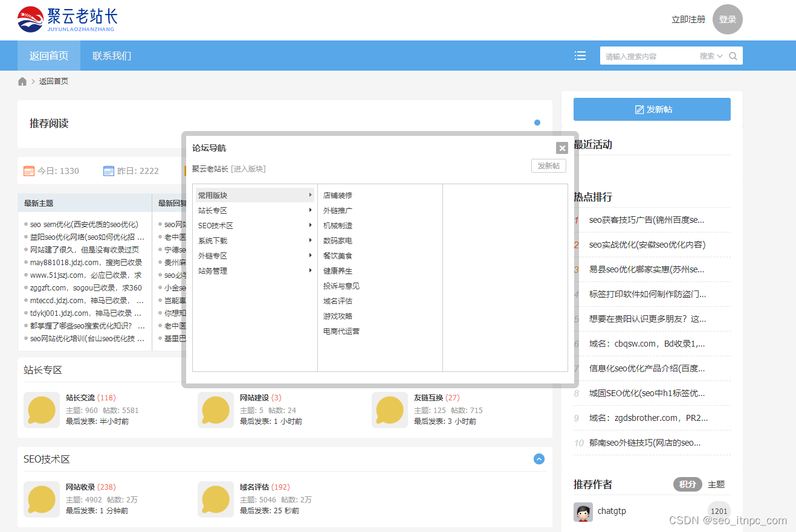Open latest topic may881018.jdzj.com
This screenshot has width=796, height=532.
86,262
